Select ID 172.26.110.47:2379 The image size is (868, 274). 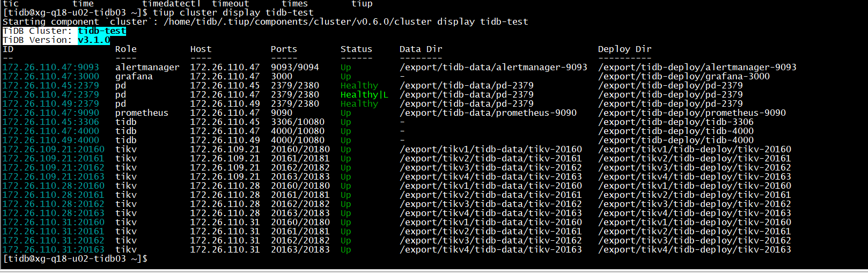pos(51,95)
